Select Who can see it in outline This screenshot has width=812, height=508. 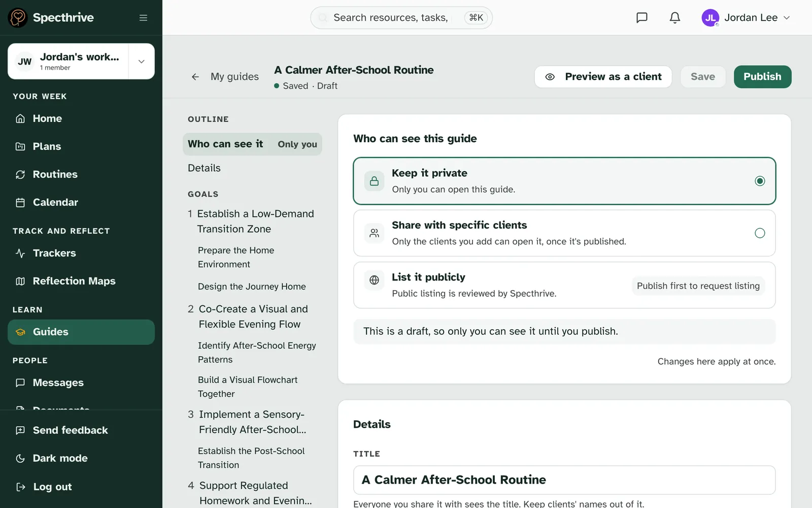252,144
